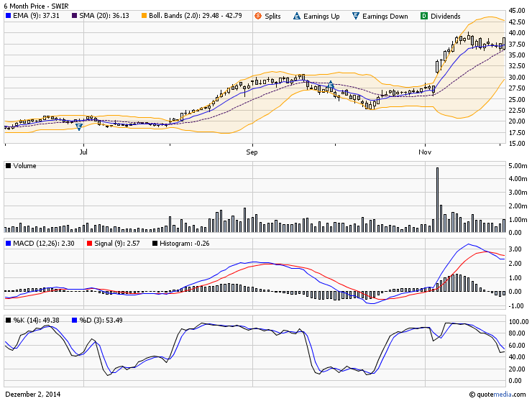
Task: Click the 100.00 stochastic axis value
Action: point(518,321)
